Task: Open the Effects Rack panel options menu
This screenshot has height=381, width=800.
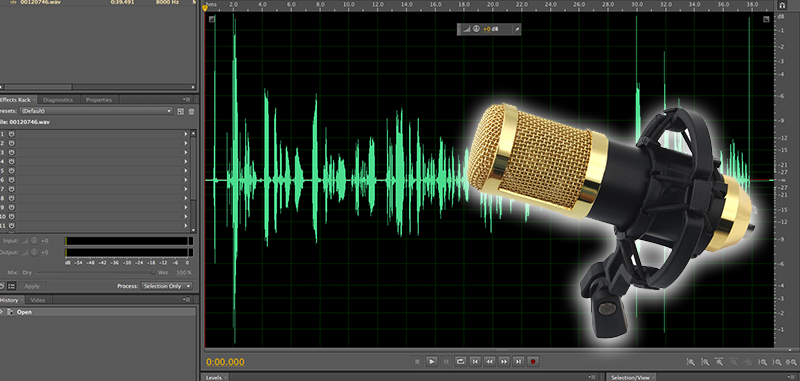Action: [x=187, y=100]
